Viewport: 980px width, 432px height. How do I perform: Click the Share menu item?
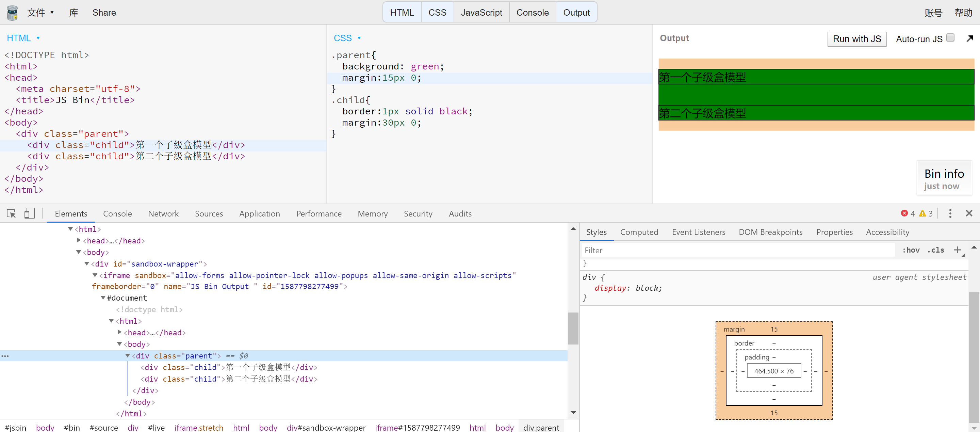pos(104,13)
